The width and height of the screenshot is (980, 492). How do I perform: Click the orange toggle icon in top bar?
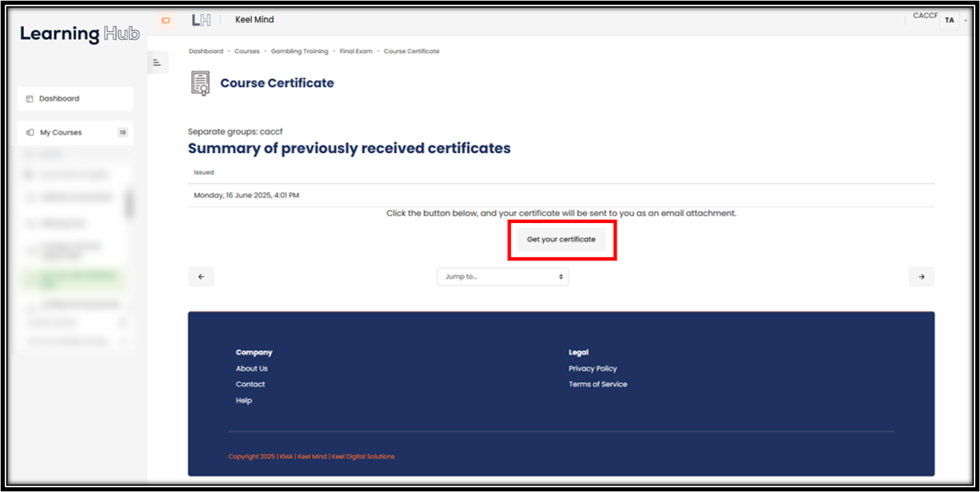point(166,20)
